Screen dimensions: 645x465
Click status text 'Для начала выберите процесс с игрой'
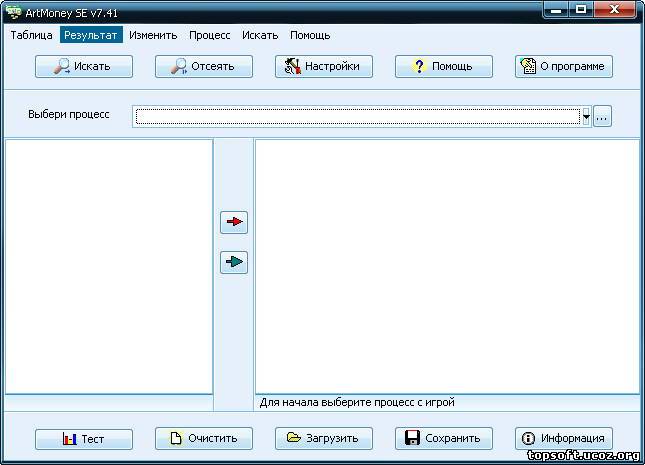(x=357, y=402)
